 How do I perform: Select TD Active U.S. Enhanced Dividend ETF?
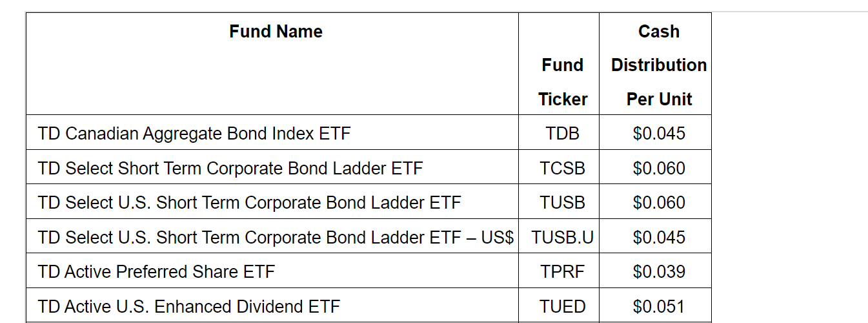pyautogui.click(x=188, y=306)
